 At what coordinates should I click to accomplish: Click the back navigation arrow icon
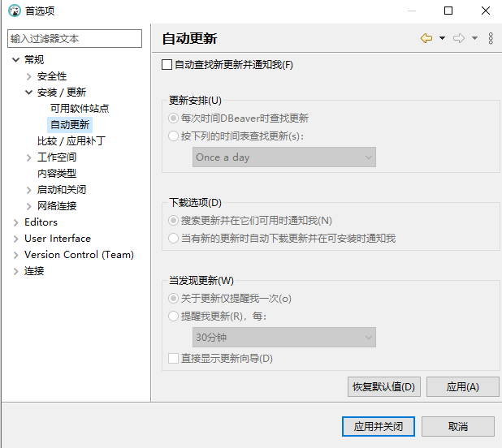pos(426,38)
